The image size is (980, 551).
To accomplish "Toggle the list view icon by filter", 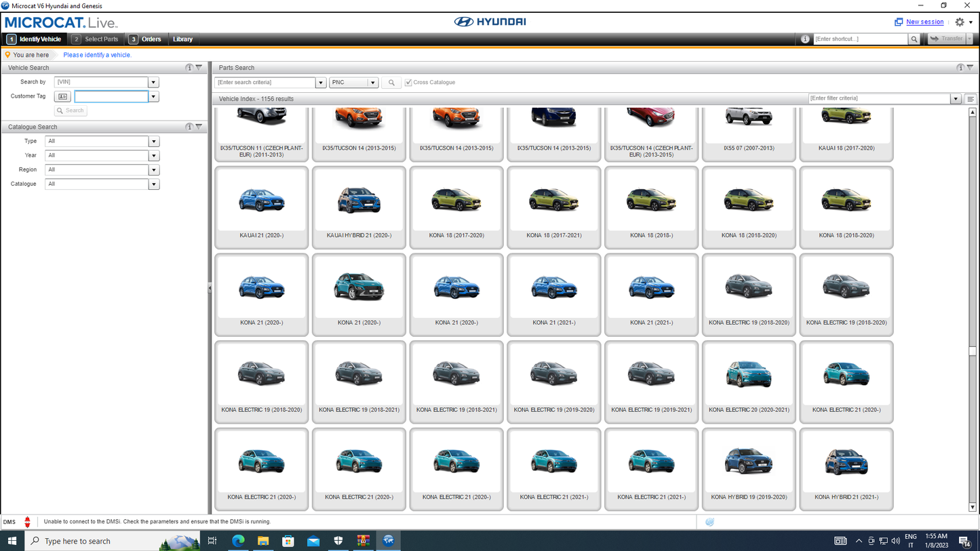I will 971,99.
